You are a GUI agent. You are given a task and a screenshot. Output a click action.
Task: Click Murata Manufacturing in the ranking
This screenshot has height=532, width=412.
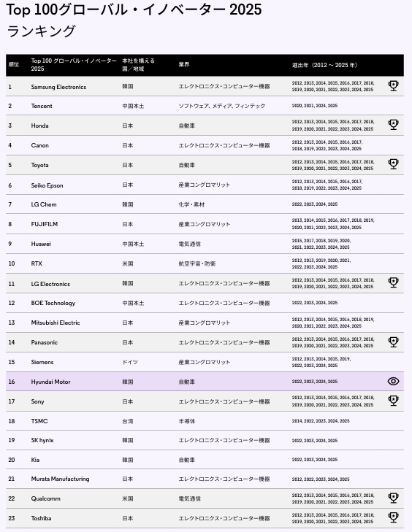coord(60,479)
